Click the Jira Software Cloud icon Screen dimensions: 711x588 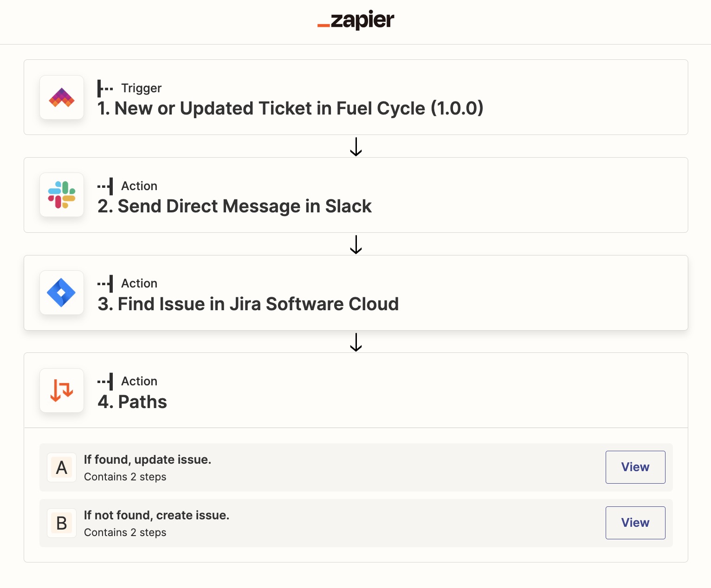coord(62,293)
